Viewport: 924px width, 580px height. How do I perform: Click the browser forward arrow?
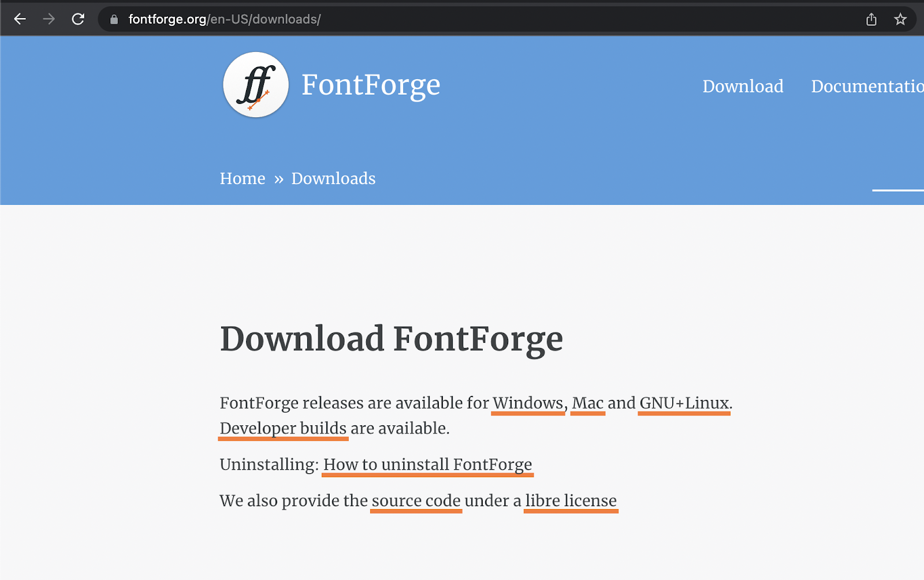pyautogui.click(x=49, y=18)
